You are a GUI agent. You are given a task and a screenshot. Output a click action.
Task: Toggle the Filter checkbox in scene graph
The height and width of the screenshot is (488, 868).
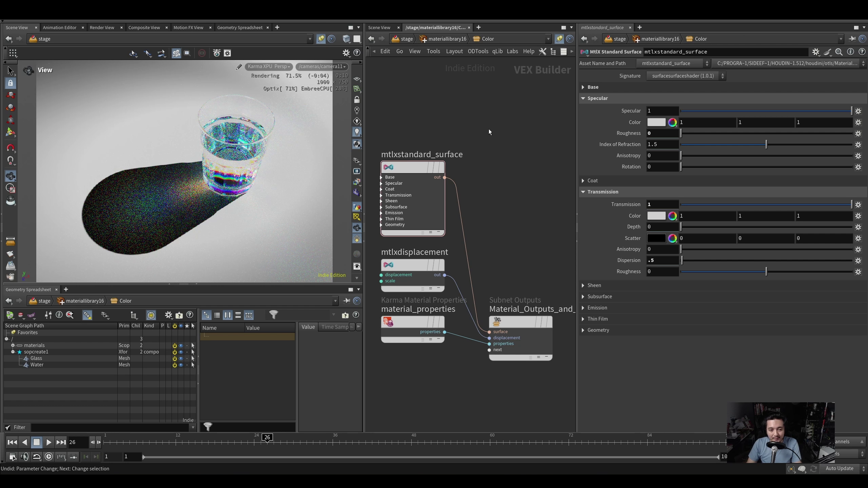click(8, 427)
